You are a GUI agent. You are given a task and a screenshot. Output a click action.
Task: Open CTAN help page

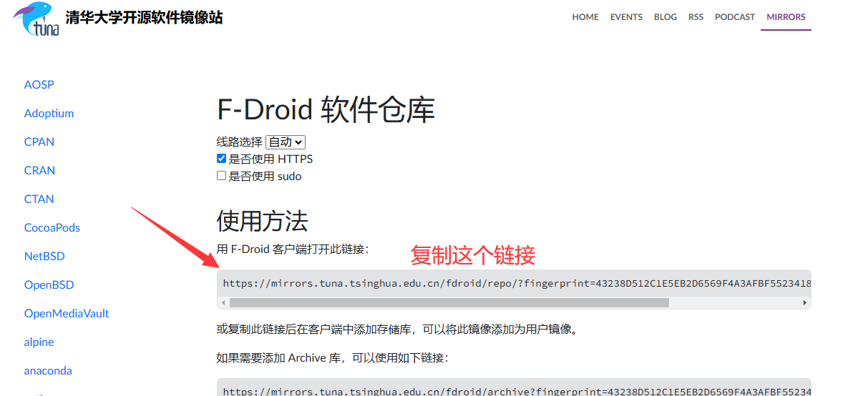(x=39, y=199)
